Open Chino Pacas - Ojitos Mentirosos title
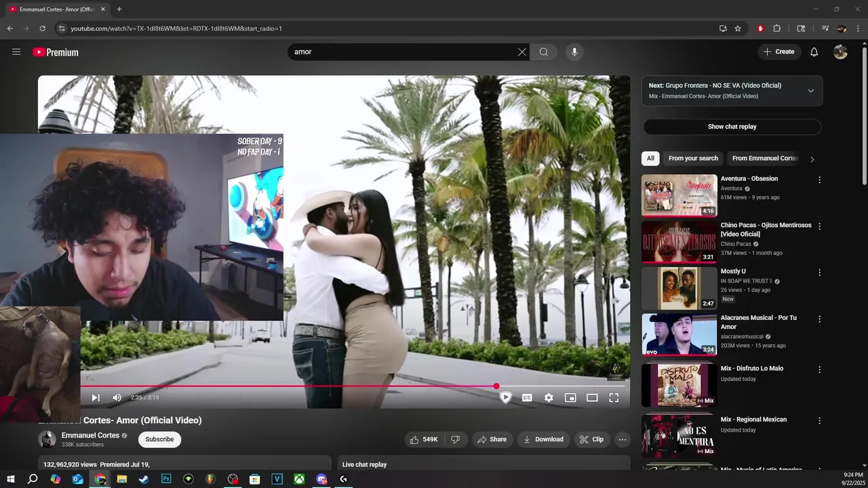The image size is (868, 488). pyautogui.click(x=766, y=230)
